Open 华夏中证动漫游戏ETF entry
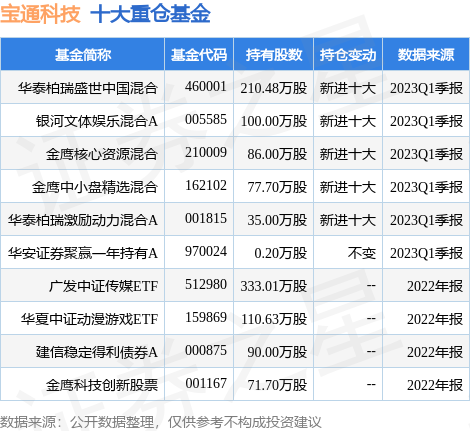Image resolution: width=470 pixels, height=431 pixels. (89, 319)
